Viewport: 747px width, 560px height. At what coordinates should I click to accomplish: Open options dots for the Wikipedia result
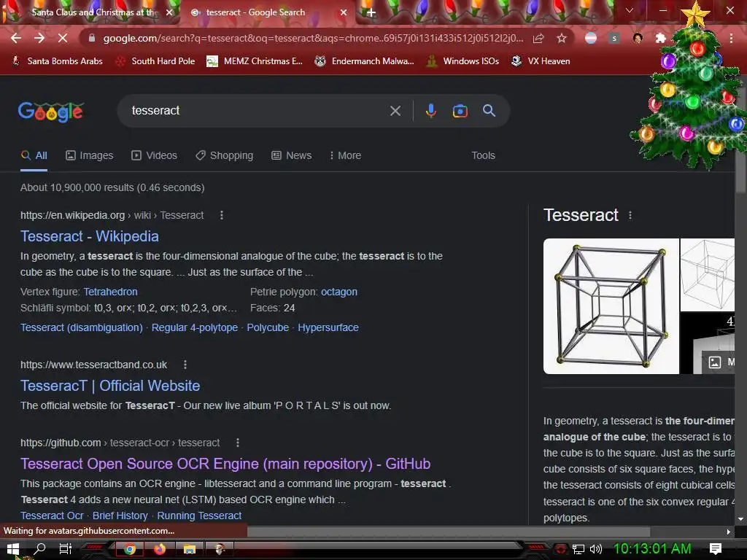coord(222,215)
